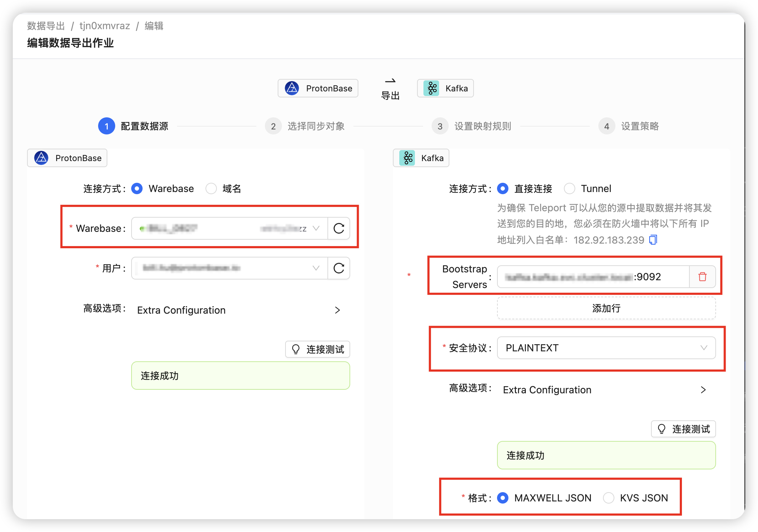Select KVS JSON format
Screen dimensions: 758x532
[609, 498]
